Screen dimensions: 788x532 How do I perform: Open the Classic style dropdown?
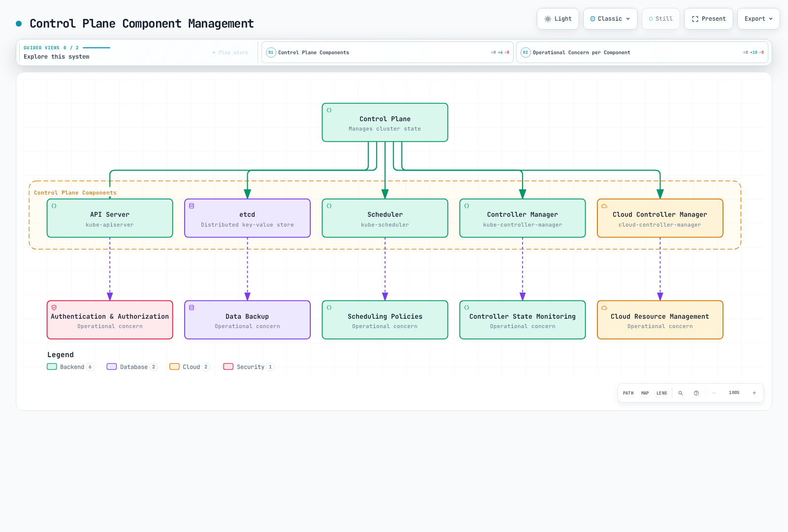click(x=610, y=19)
